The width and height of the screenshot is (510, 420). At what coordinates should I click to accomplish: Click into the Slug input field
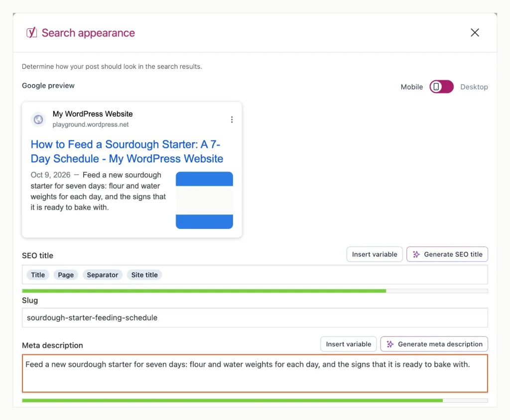pos(255,317)
